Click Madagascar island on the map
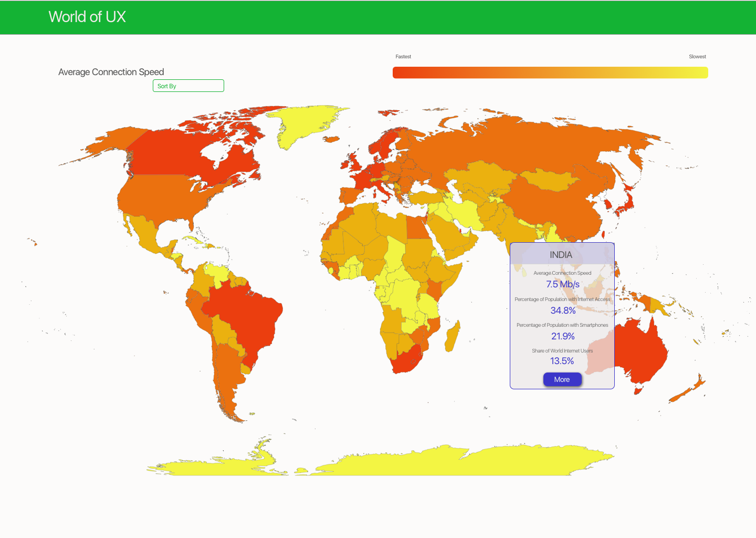The height and width of the screenshot is (538, 756). click(x=451, y=336)
